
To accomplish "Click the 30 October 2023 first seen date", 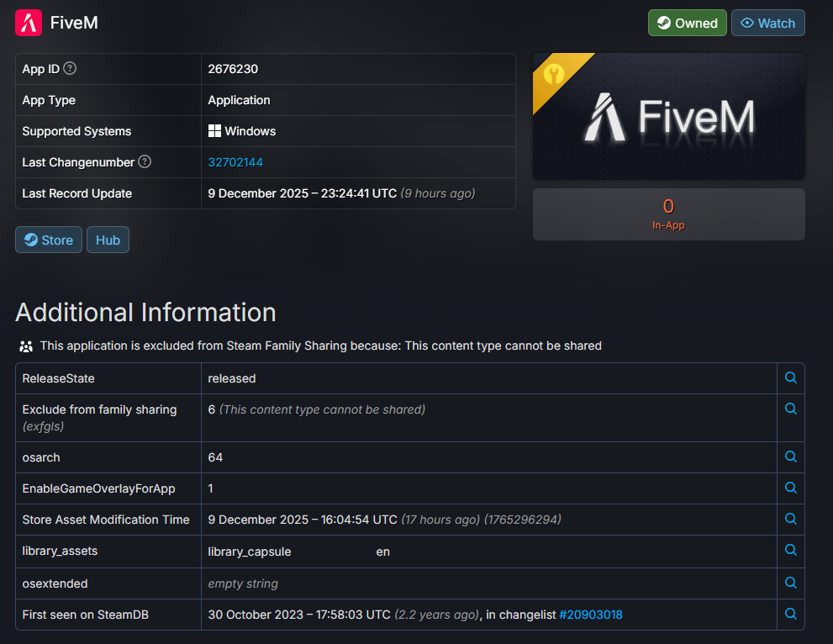I will tap(299, 615).
